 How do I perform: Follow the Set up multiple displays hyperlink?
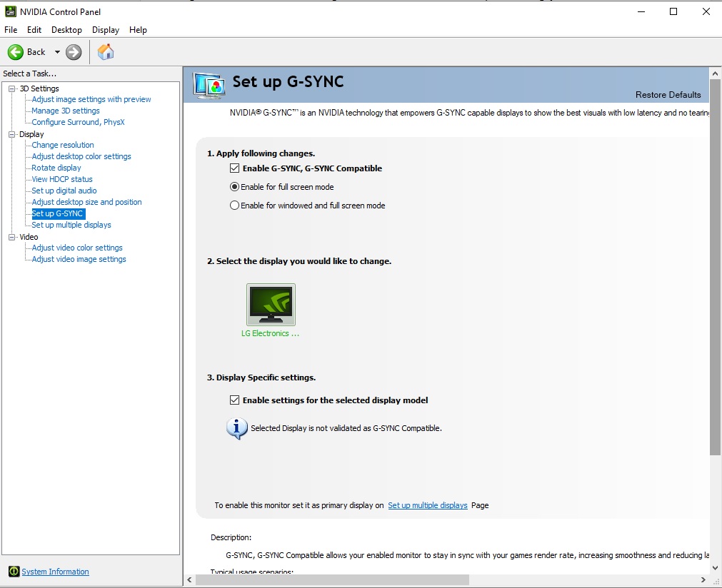tap(427, 505)
